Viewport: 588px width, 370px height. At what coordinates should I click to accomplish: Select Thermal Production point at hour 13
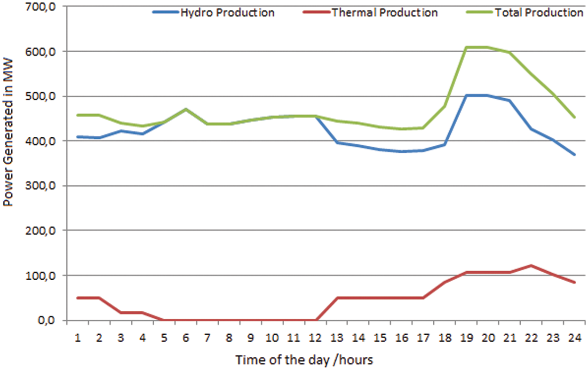338,298
